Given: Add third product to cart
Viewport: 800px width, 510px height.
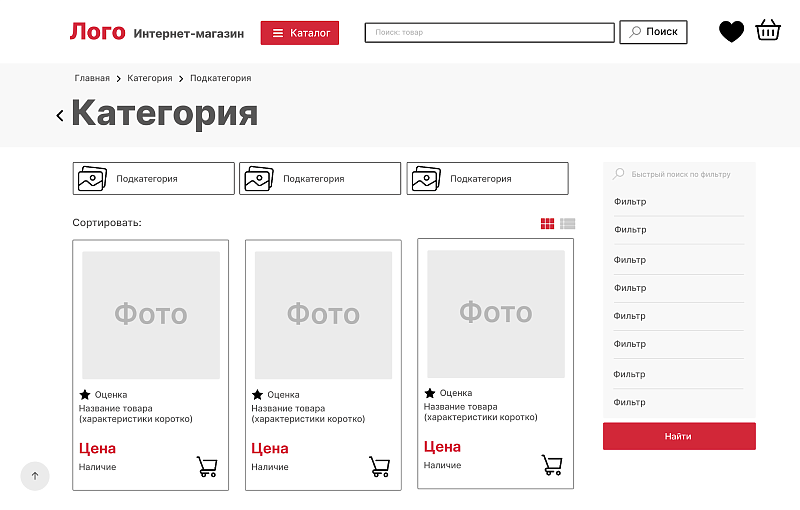Looking at the screenshot, I should point(552,465).
